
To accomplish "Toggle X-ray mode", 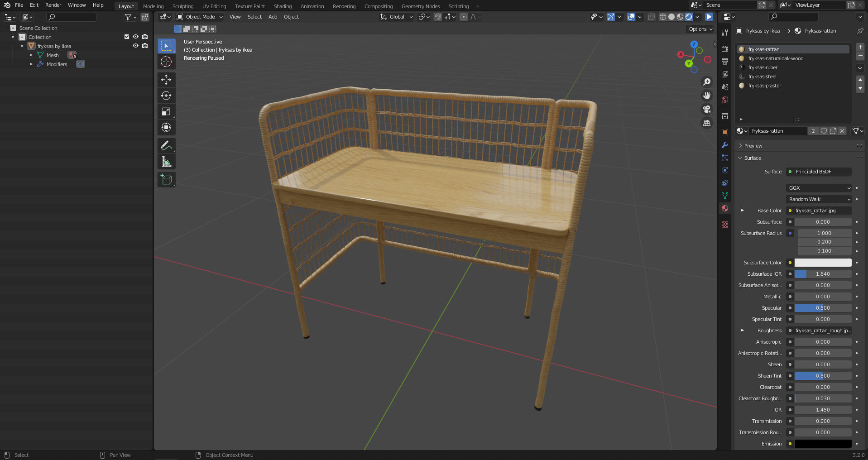I will (x=651, y=17).
